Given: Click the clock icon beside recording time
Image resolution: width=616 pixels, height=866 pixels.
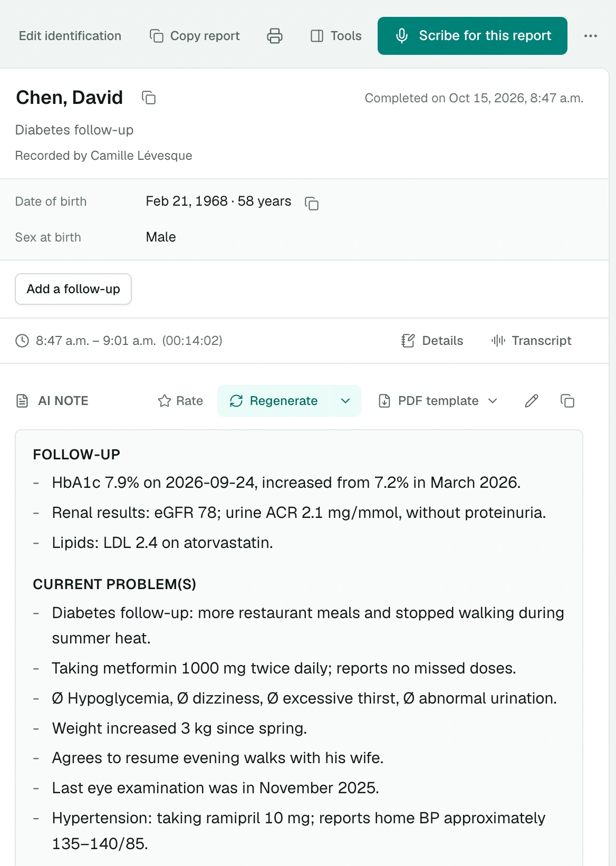Looking at the screenshot, I should 22,341.
